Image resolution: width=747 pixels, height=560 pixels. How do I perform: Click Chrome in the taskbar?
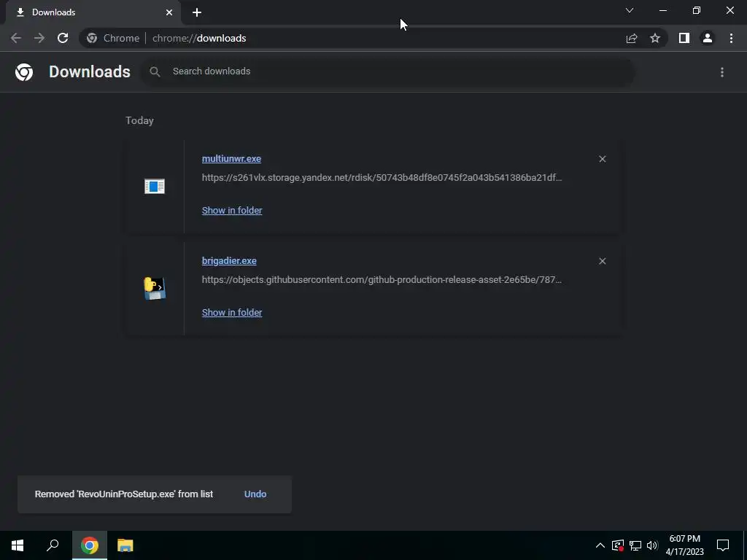[90, 545]
